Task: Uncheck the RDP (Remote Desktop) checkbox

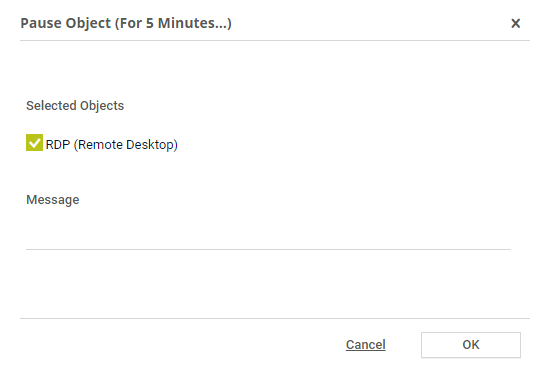Action: [34, 142]
